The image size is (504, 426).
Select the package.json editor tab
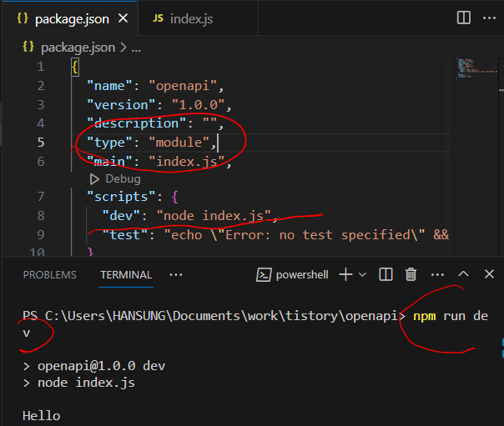point(70,18)
